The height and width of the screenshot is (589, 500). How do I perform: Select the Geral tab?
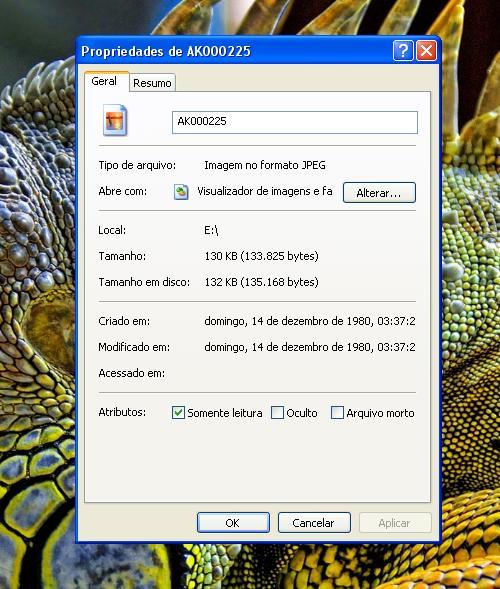click(104, 81)
